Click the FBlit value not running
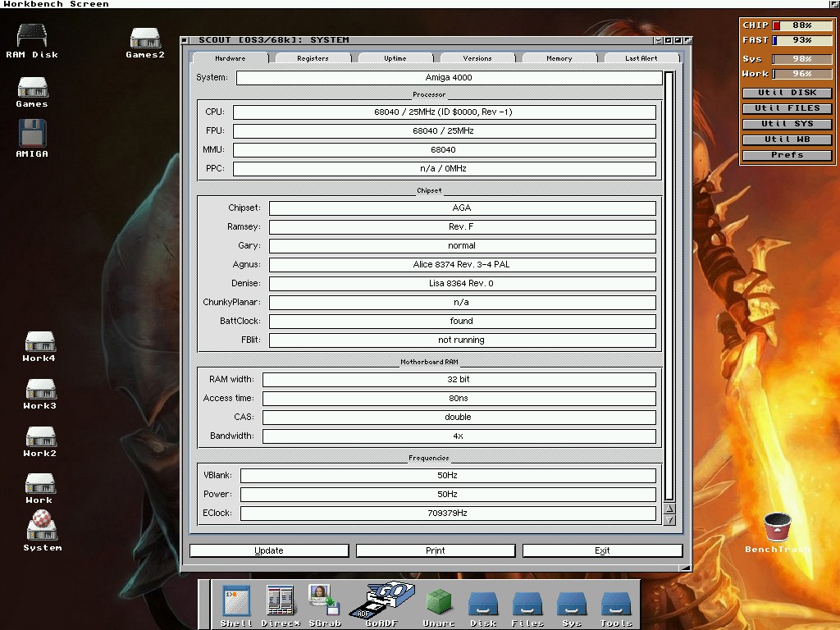 [x=463, y=340]
